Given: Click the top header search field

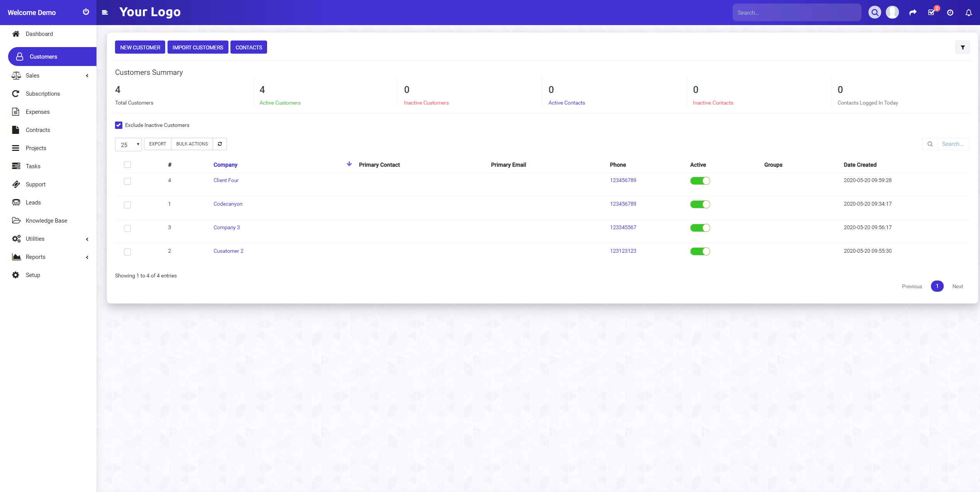Looking at the screenshot, I should pyautogui.click(x=796, y=13).
